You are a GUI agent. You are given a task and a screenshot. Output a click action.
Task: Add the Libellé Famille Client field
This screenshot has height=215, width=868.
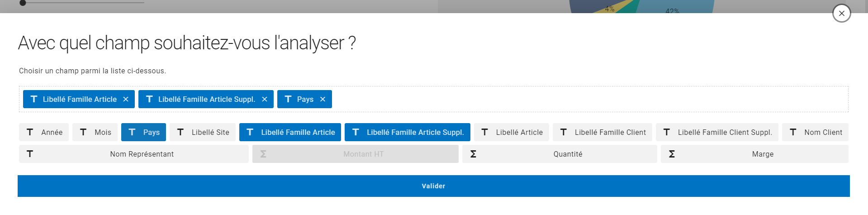(x=602, y=133)
